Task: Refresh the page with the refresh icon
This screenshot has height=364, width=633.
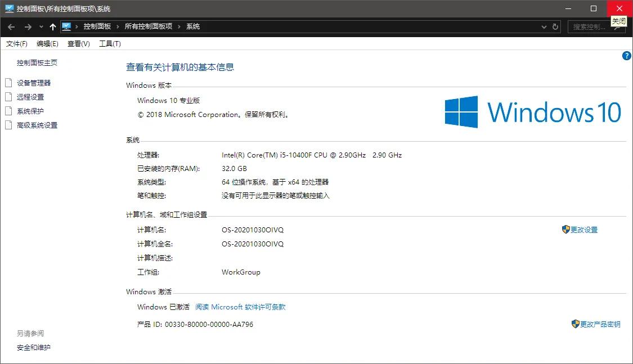Action: coord(556,26)
